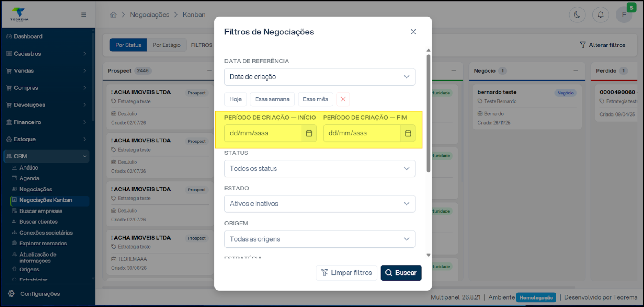Open calendar picker for creation period start

coord(309,133)
